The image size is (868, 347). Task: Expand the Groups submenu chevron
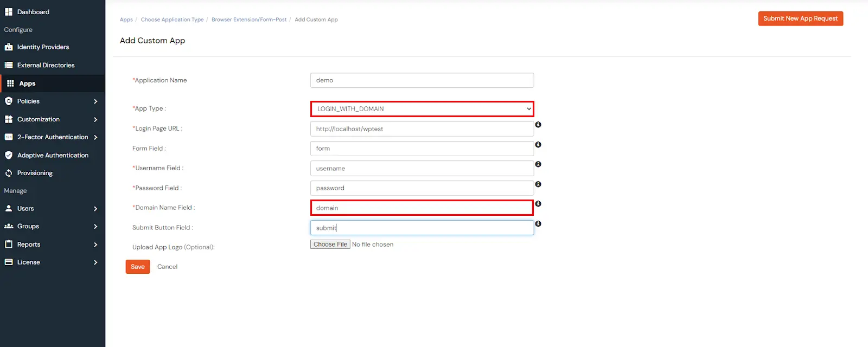[x=95, y=227]
